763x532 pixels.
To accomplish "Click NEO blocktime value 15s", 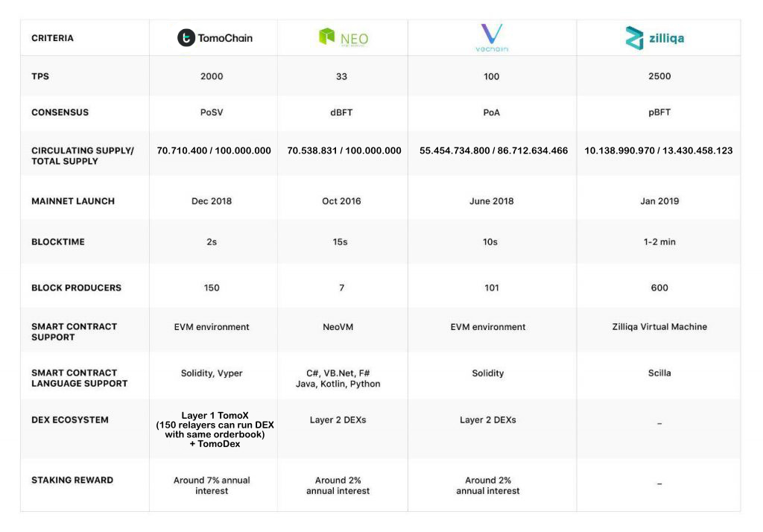I will pyautogui.click(x=340, y=242).
